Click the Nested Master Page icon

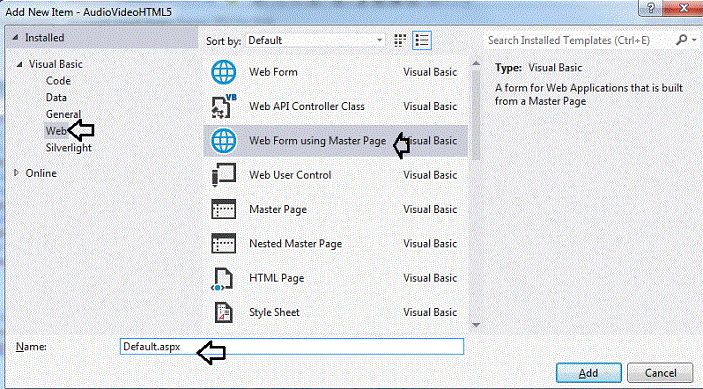223,243
